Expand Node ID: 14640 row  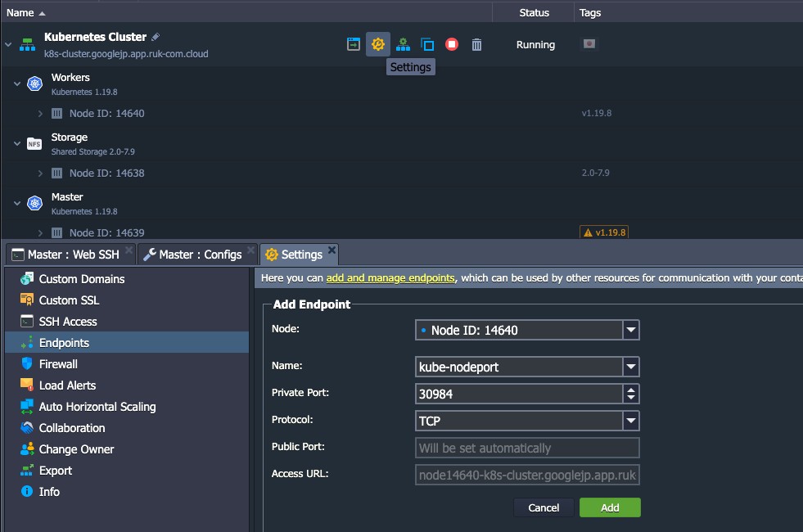click(x=40, y=114)
